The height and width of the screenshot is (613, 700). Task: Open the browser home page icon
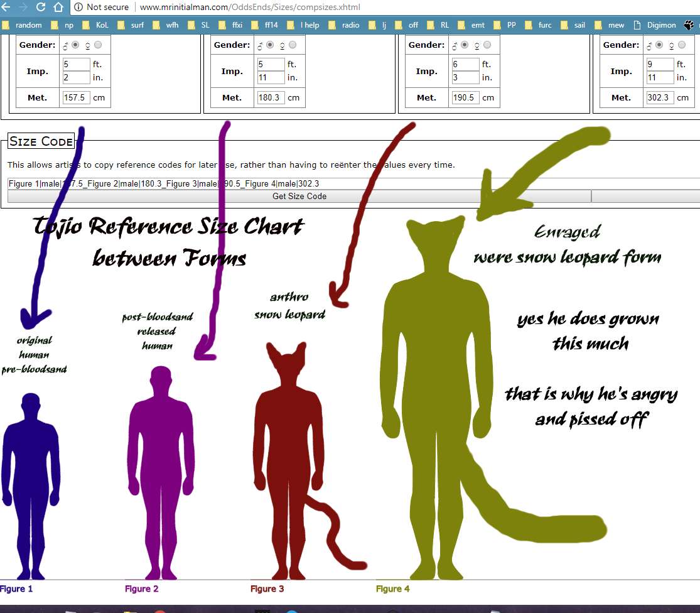click(58, 8)
